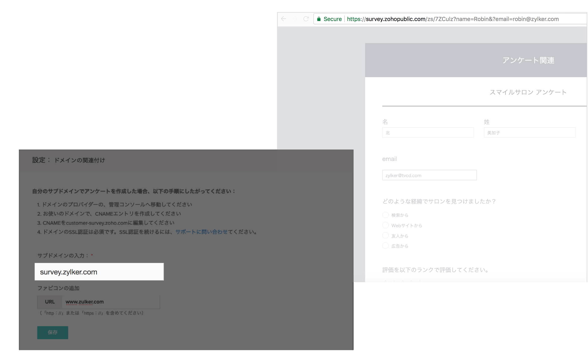
Task: Click the スマイルサロン アンケート survey title
Action: (528, 92)
